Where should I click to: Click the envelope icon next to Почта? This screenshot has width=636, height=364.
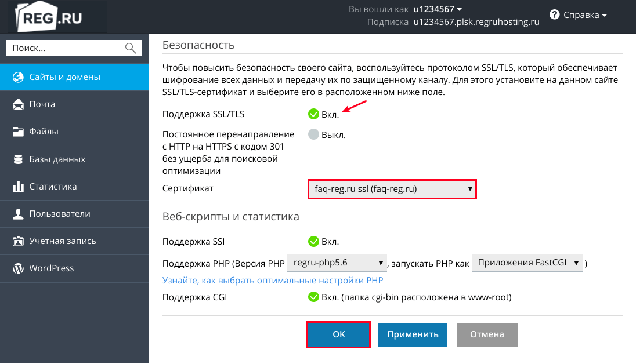18,104
